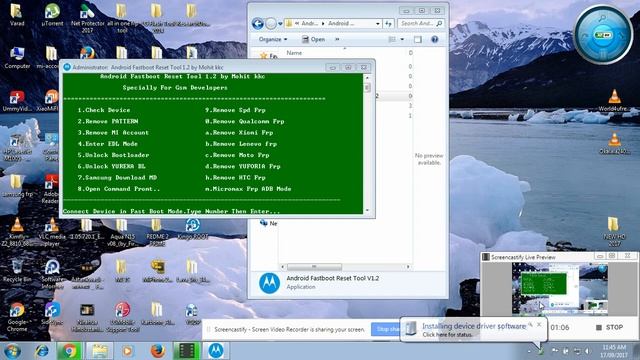The height and width of the screenshot is (360, 640).
Task: Open the change view dropdown arrow in Explorer
Action: coord(402,39)
